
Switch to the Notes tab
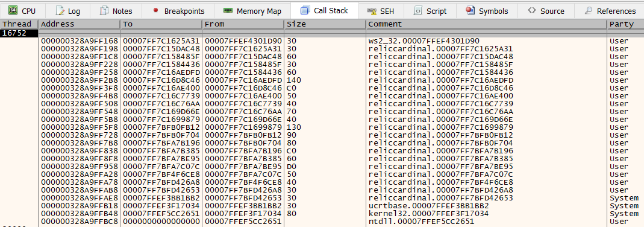coord(116,11)
